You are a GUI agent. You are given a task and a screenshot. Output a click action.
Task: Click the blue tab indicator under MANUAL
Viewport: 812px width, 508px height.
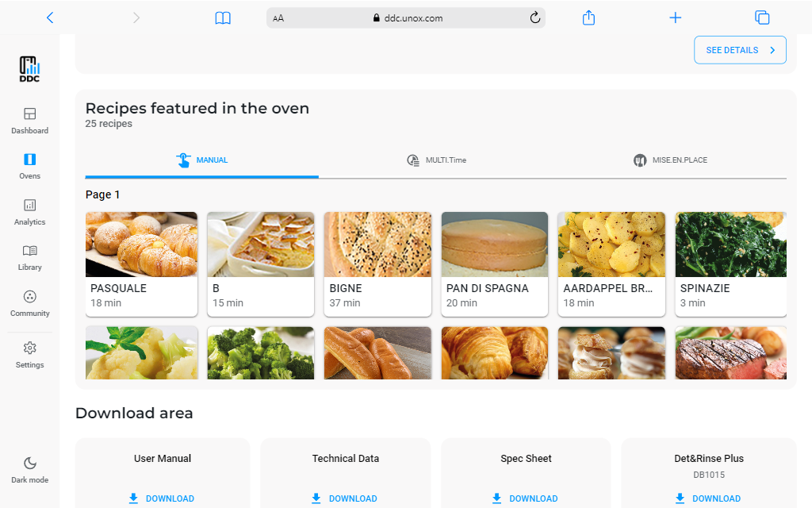[201, 175]
